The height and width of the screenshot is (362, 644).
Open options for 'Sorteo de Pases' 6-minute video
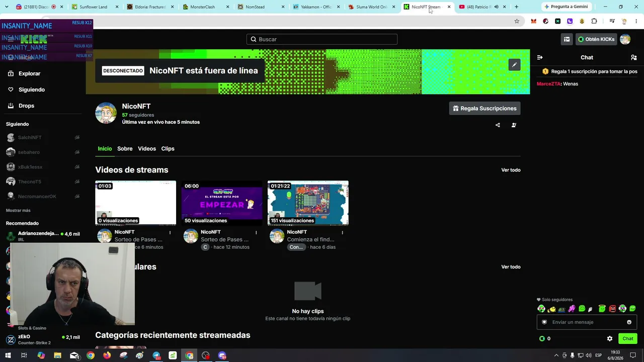(x=170, y=232)
